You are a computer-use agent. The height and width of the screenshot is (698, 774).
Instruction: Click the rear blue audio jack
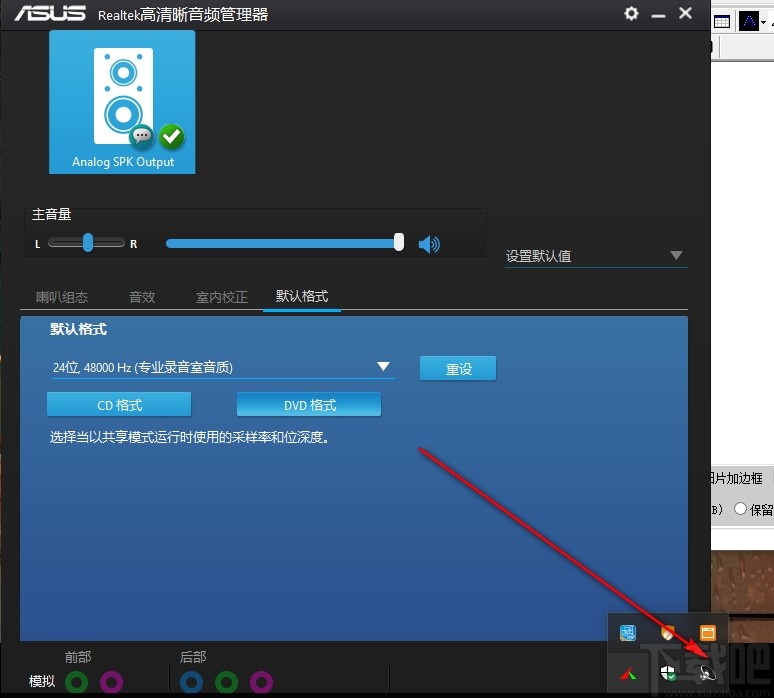click(192, 683)
